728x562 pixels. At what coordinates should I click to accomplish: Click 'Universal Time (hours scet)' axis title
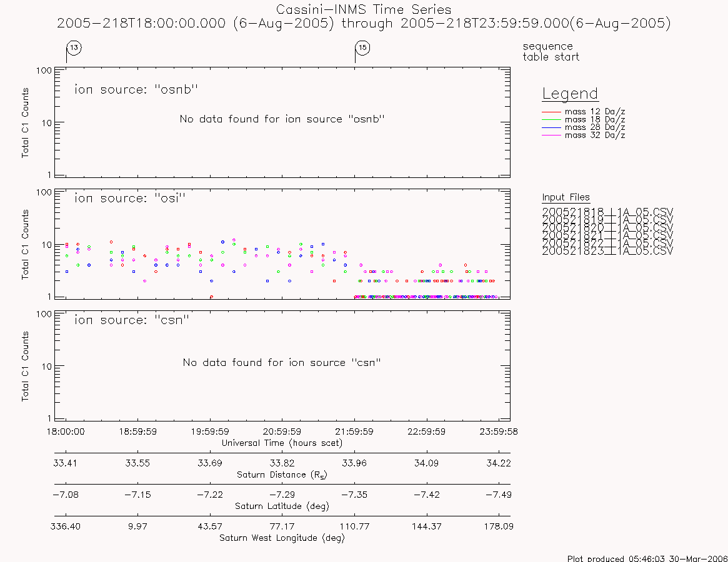[x=282, y=443]
